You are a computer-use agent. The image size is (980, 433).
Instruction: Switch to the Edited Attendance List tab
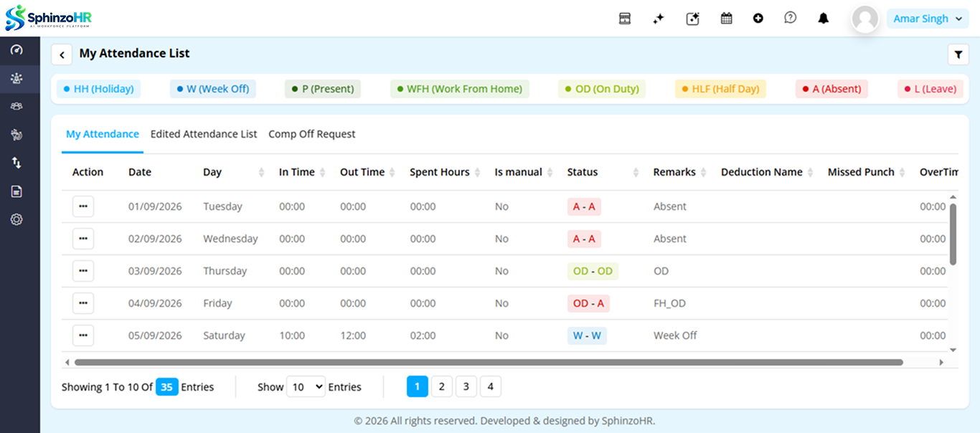click(204, 134)
